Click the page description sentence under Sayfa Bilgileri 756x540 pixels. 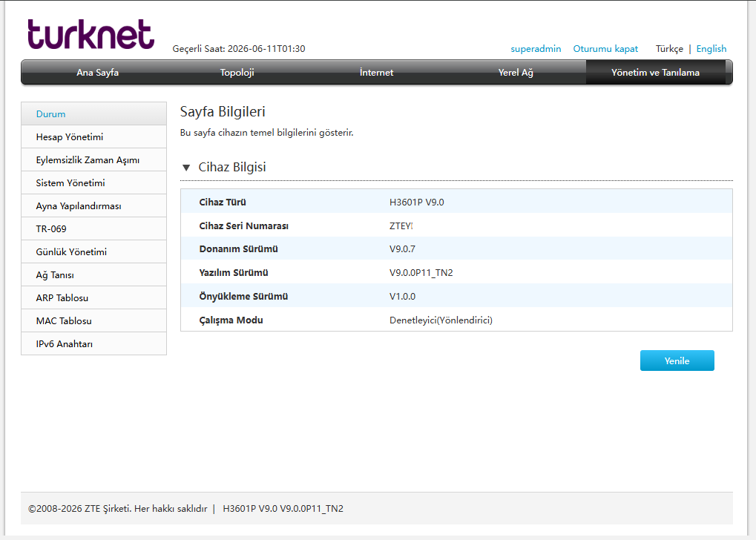point(266,133)
